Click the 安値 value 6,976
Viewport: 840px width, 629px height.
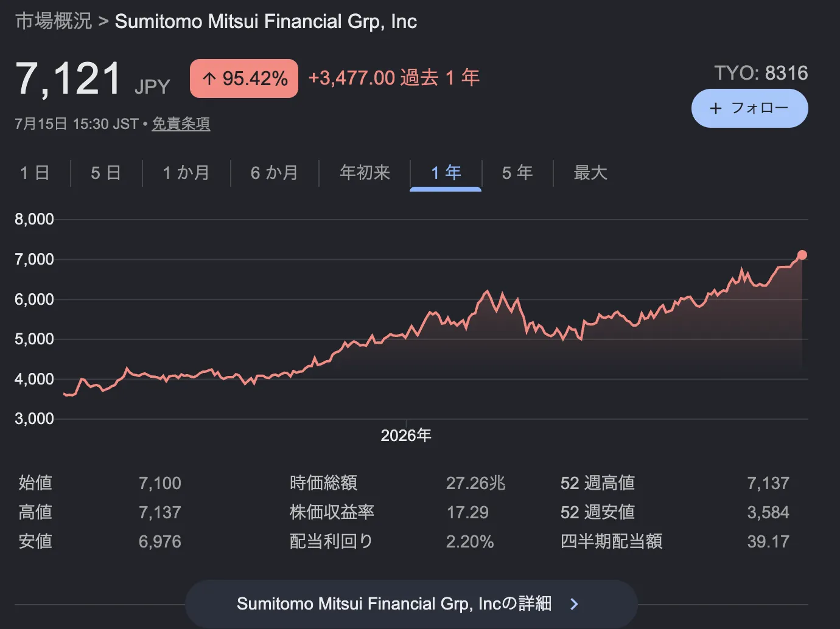(x=160, y=541)
